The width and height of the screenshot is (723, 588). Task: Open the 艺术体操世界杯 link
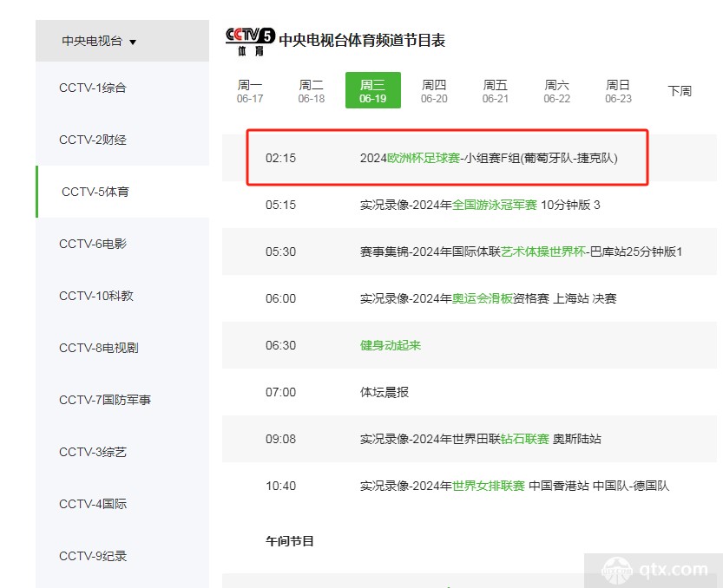543,252
